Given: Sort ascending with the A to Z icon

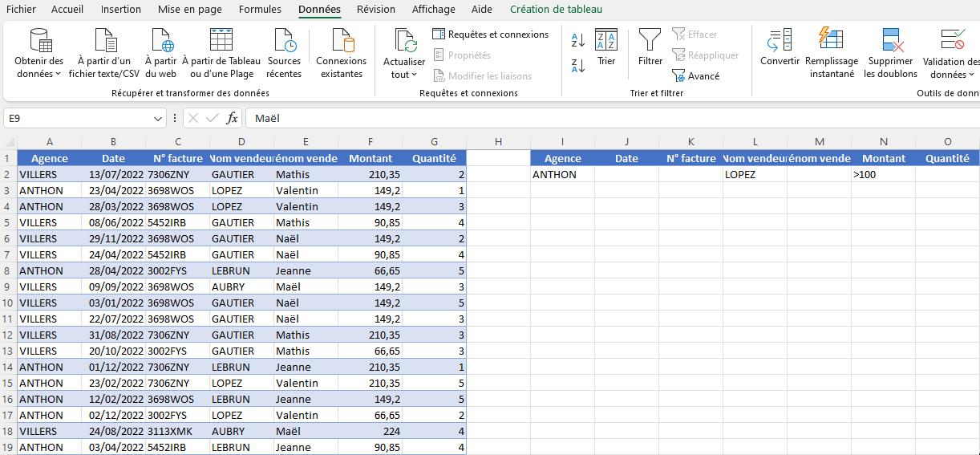Looking at the screenshot, I should [577, 40].
